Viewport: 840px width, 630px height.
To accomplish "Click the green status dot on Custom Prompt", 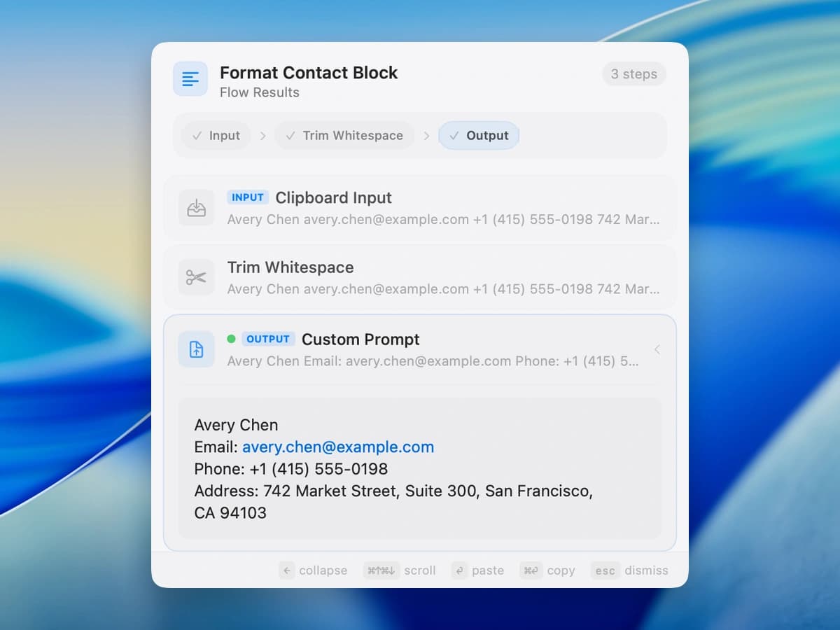I will point(232,339).
